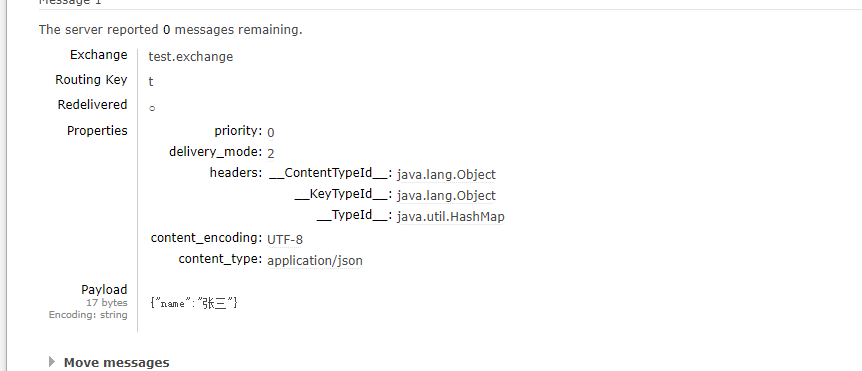Click the java.util.HashMap type value
The width and height of the screenshot is (862, 371).
[451, 217]
